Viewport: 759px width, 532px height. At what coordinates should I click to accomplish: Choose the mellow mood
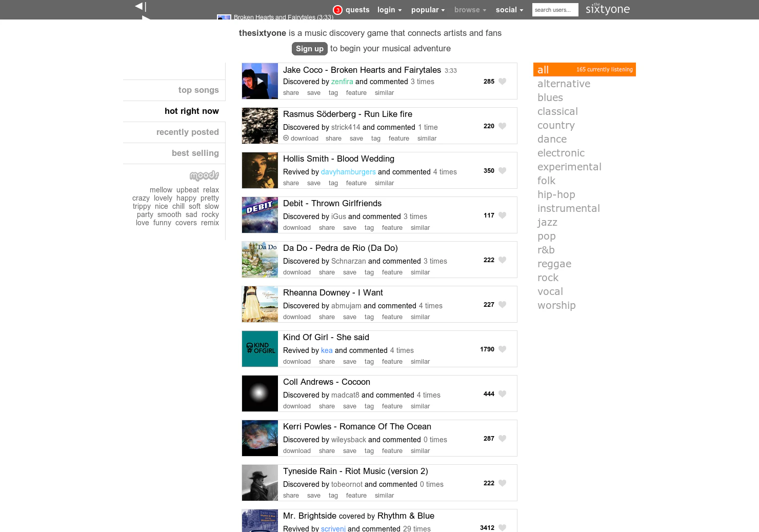pos(161,190)
